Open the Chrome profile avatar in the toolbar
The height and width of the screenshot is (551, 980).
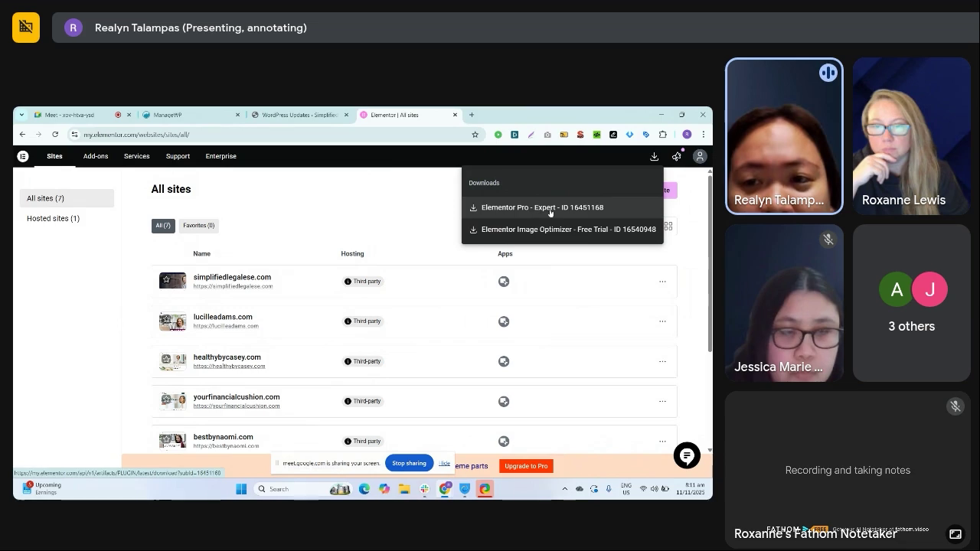click(x=687, y=135)
